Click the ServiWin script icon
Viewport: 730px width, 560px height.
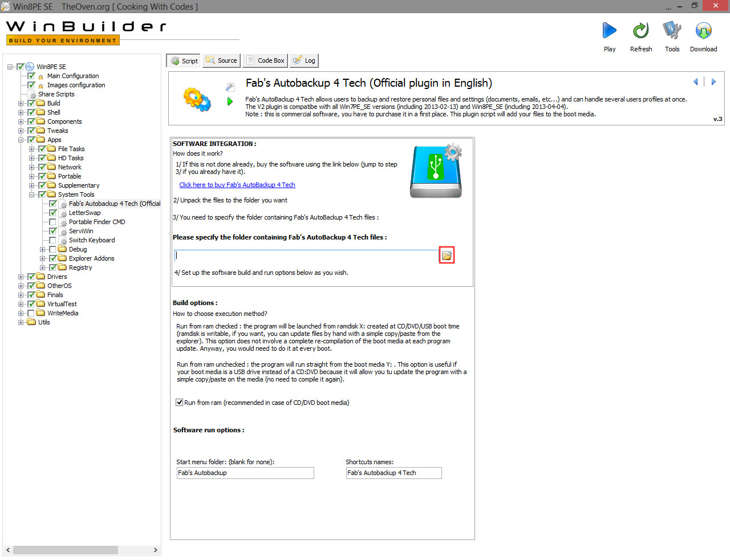(63, 232)
